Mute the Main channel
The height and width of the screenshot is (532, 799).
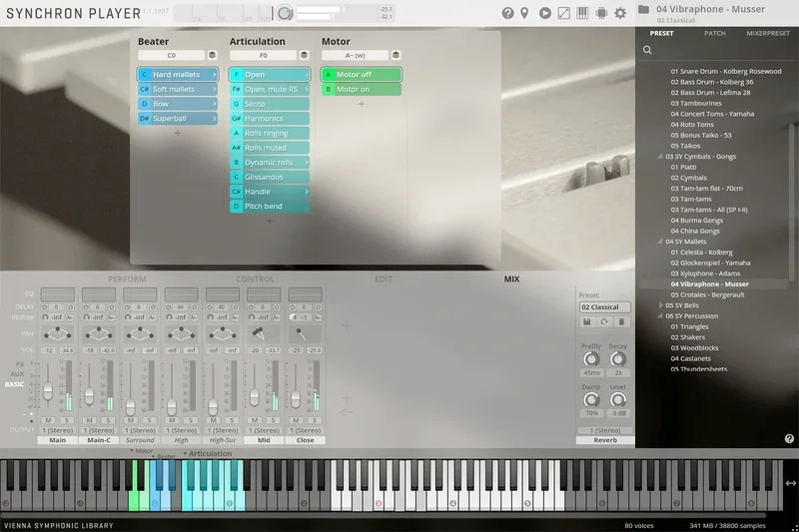tap(48, 420)
